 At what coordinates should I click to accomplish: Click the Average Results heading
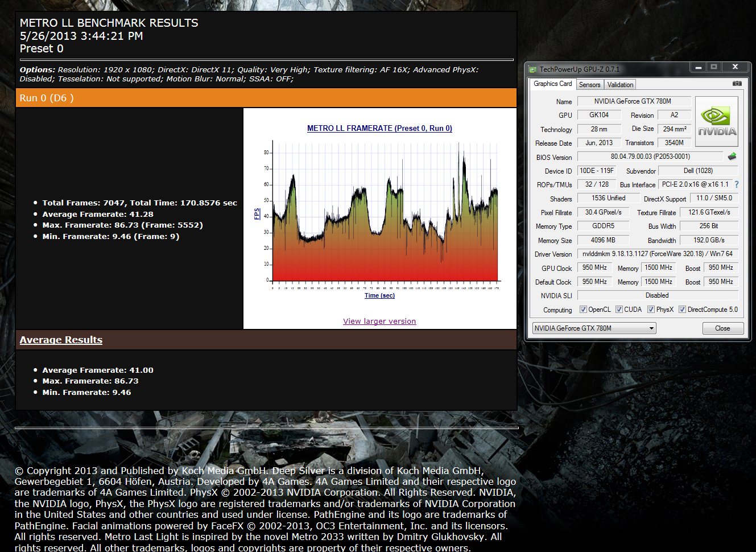61,340
